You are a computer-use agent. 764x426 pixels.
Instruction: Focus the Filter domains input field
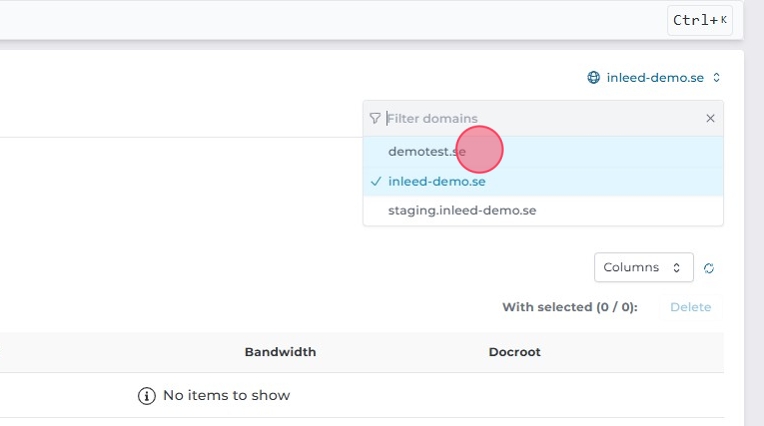click(540, 118)
